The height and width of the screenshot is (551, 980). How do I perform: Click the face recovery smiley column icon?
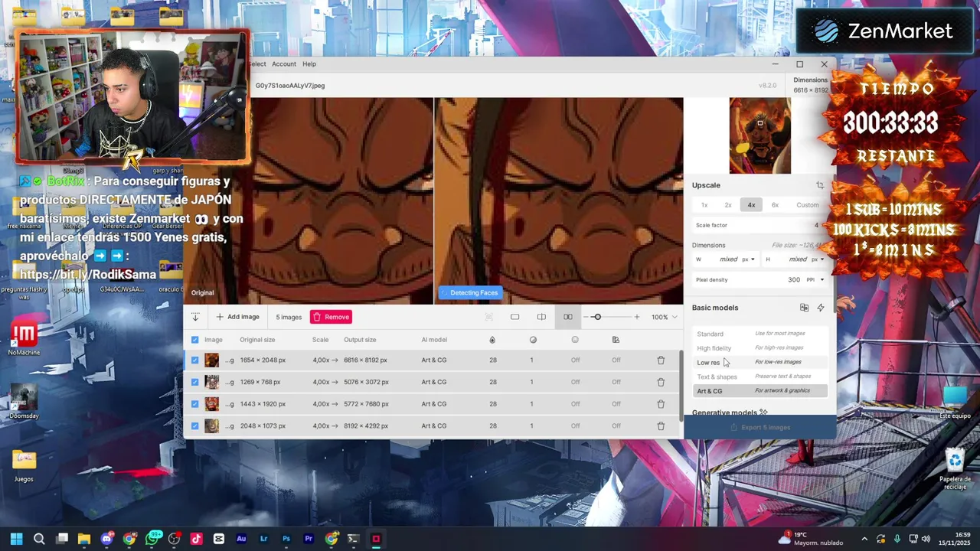[x=575, y=340]
